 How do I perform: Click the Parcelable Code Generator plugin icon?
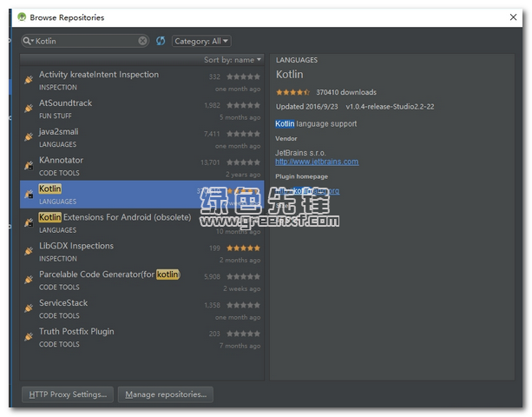click(x=29, y=280)
